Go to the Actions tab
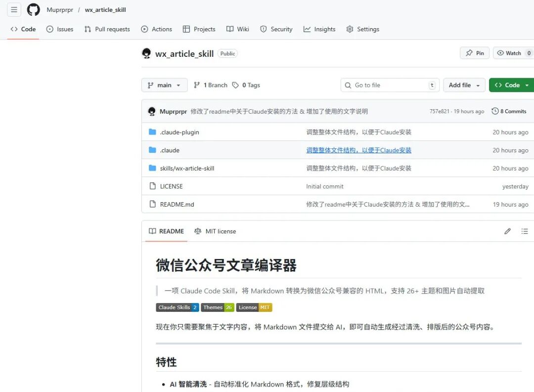The width and height of the screenshot is (534, 392). pos(157,29)
